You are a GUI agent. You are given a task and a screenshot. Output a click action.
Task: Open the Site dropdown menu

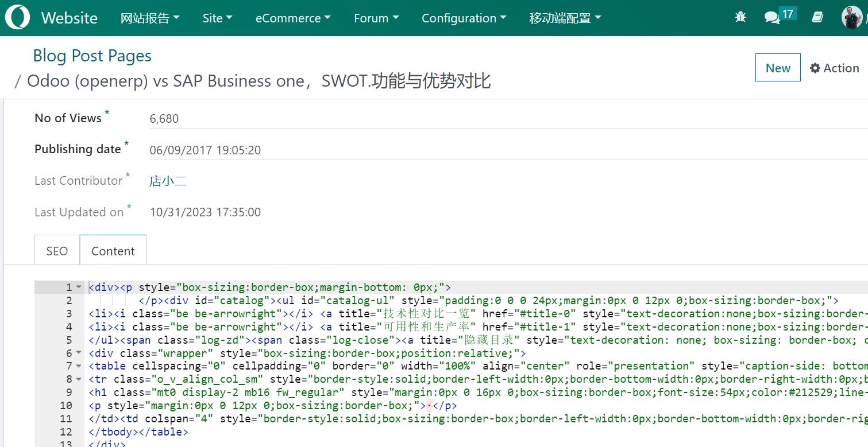pos(217,18)
